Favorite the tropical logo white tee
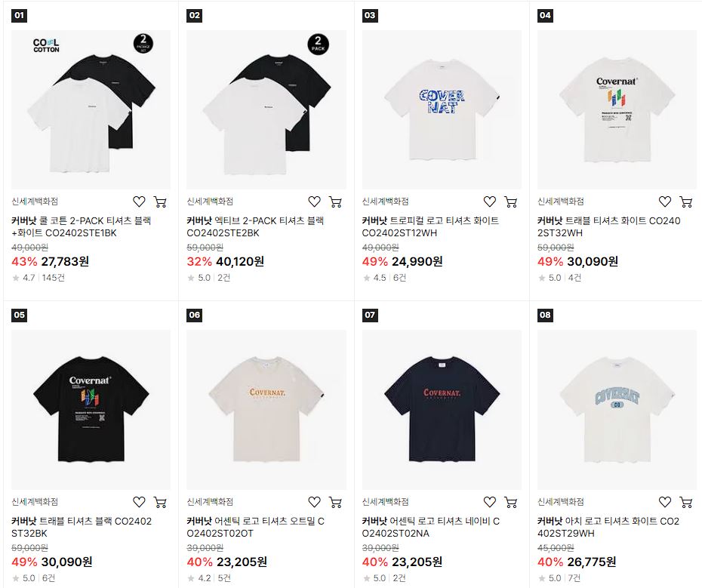This screenshot has width=702, height=588. 490,202
